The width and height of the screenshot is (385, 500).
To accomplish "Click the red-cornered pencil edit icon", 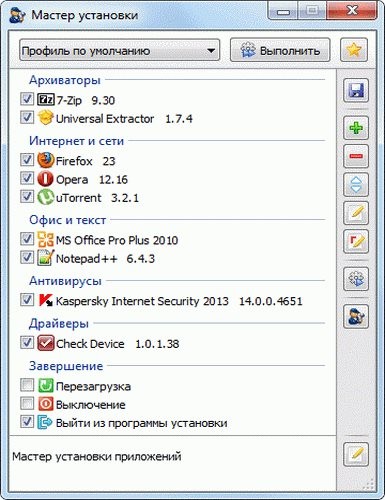I will [x=356, y=241].
